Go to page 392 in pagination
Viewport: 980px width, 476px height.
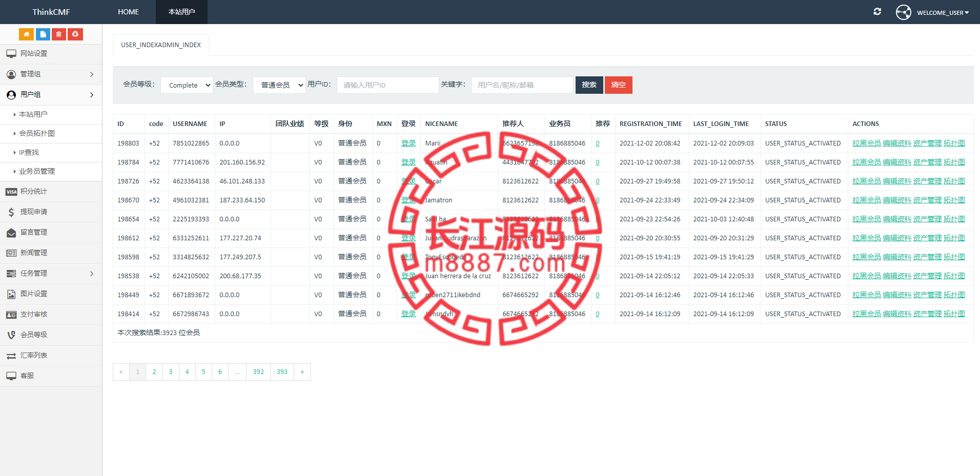[258, 372]
